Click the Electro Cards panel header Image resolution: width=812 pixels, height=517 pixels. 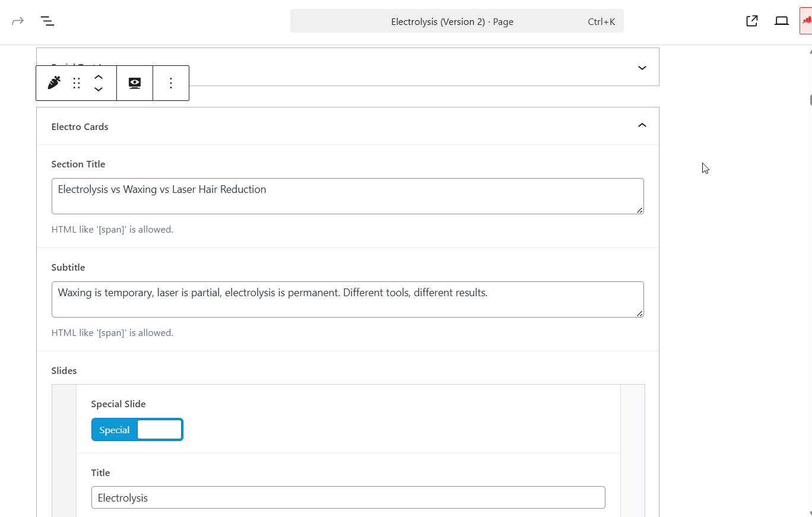pos(80,126)
